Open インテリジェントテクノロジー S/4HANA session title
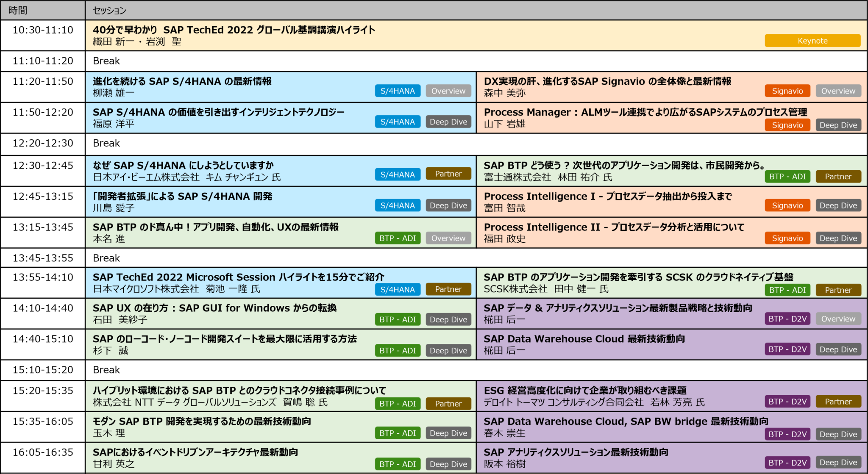The image size is (868, 474). pyautogui.click(x=219, y=112)
